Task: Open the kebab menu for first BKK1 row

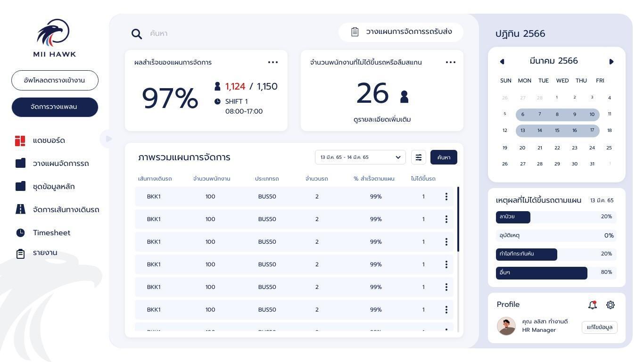Action: 446,197
